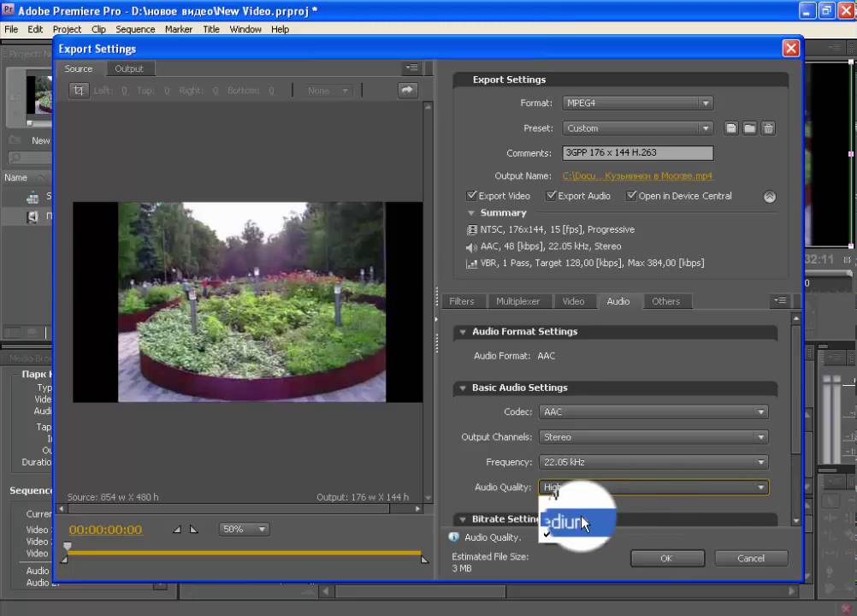Collapse the Basic Audio Settings section
Viewport: 857px width, 616px height.
(463, 388)
